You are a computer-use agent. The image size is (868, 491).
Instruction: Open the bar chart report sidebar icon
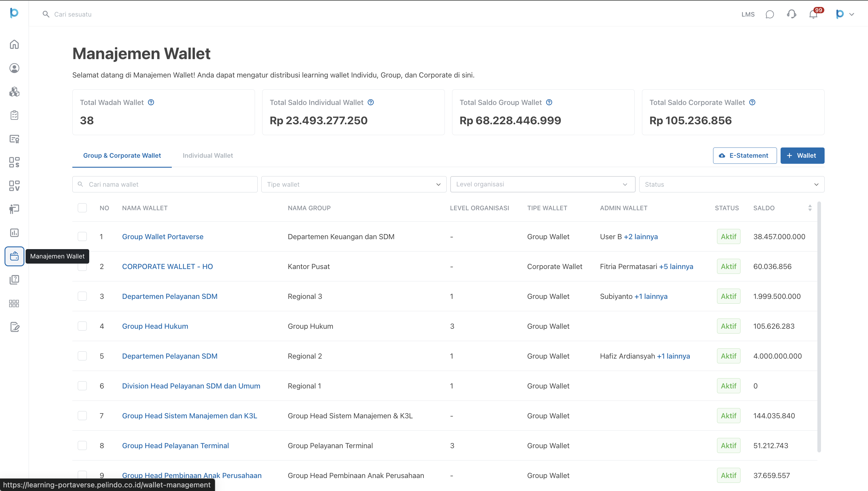[14, 233]
